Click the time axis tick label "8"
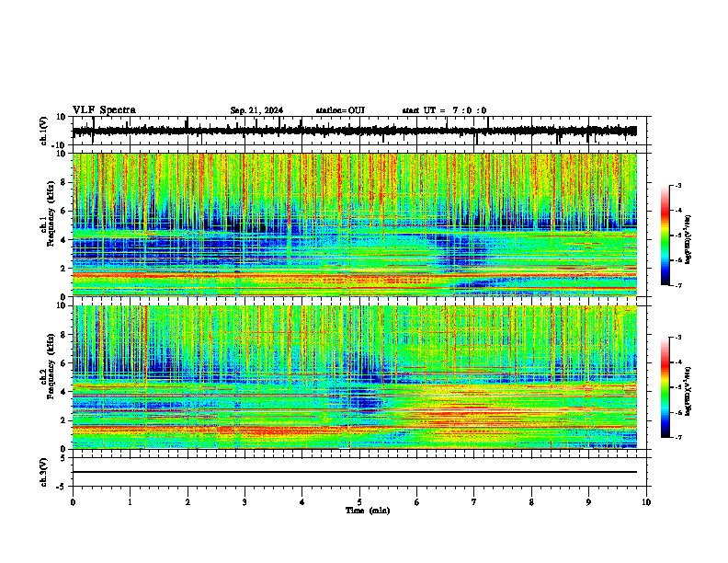The width and height of the screenshot is (728, 563). point(531,501)
